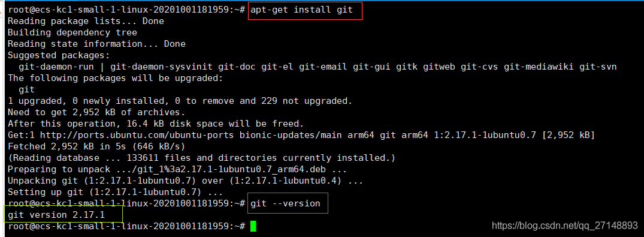This screenshot has height=237, width=644.
Task: Click the 'Suggested packages:' heading line
Action: tap(59, 55)
